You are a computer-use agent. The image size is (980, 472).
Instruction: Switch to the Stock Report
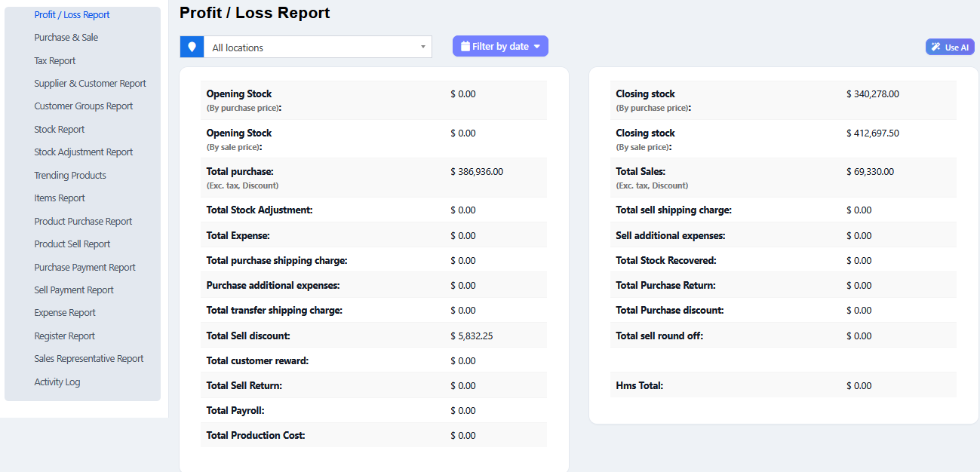[x=59, y=129]
